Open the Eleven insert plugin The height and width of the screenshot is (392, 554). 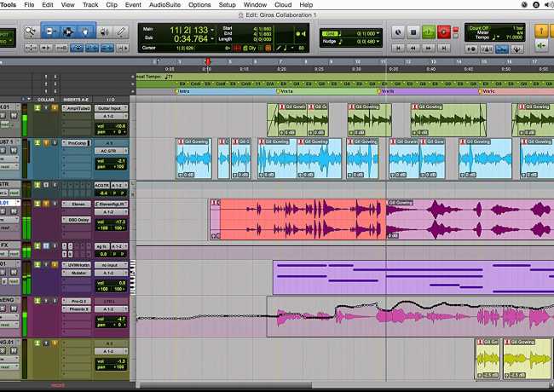click(78, 204)
